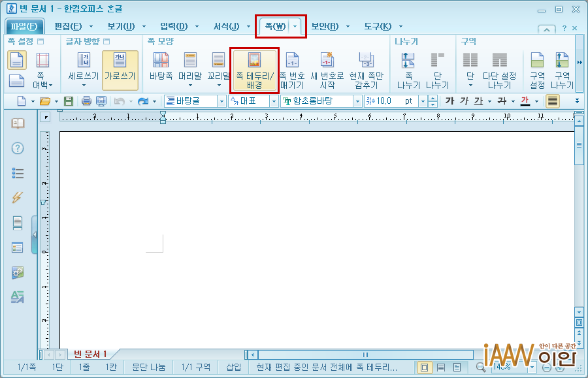This screenshot has height=378, width=588.
Task: Open the font size dropdown arrow
Action: tap(423, 101)
